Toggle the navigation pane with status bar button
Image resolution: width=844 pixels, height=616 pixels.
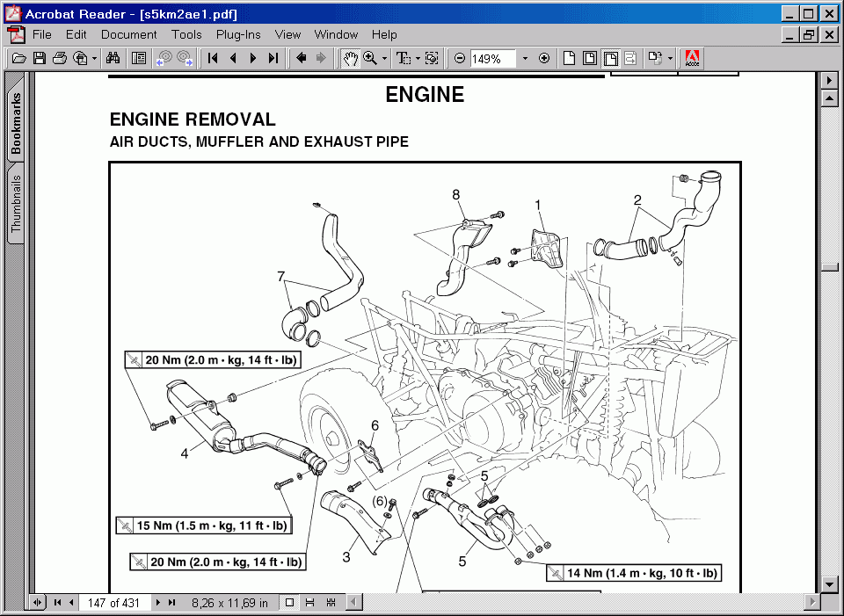point(37,603)
